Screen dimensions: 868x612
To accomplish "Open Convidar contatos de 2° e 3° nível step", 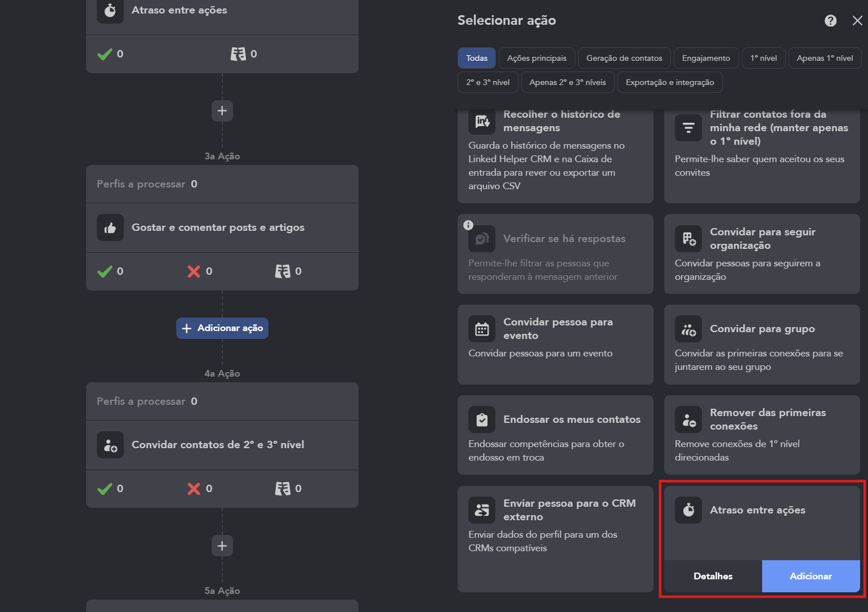I will (222, 445).
